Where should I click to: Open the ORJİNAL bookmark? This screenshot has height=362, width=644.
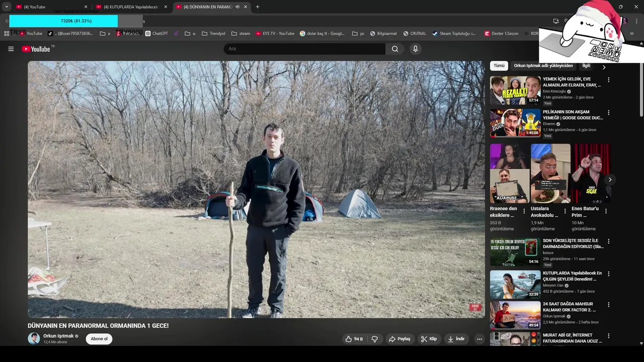tap(415, 34)
